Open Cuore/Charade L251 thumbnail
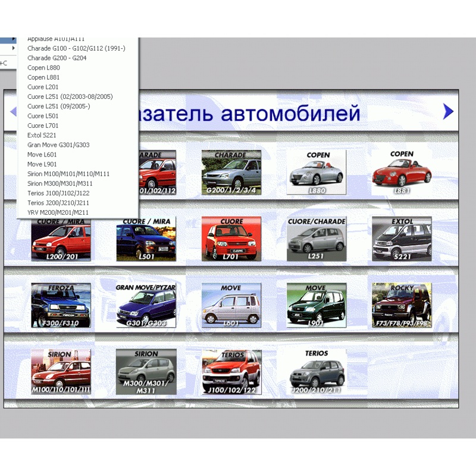476x476 pixels. pyautogui.click(x=317, y=239)
